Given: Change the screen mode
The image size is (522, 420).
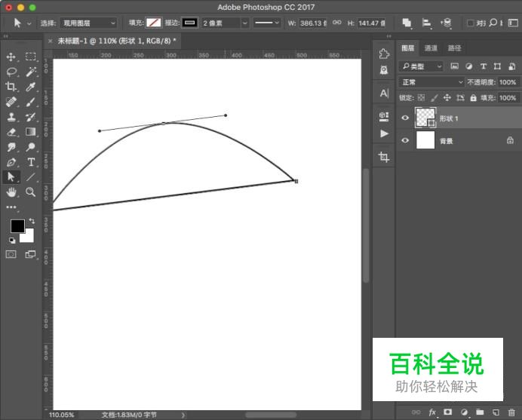Looking at the screenshot, I should point(30,255).
